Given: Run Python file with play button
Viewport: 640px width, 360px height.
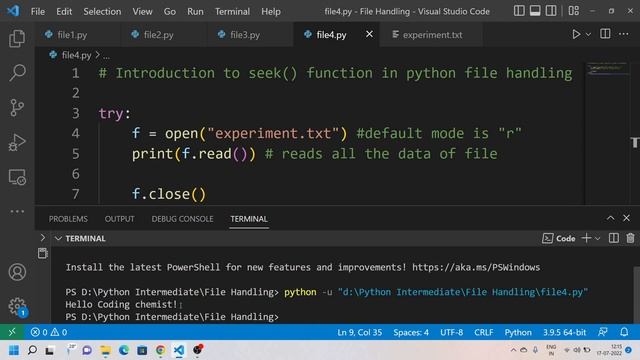Looking at the screenshot, I should pyautogui.click(x=576, y=34).
